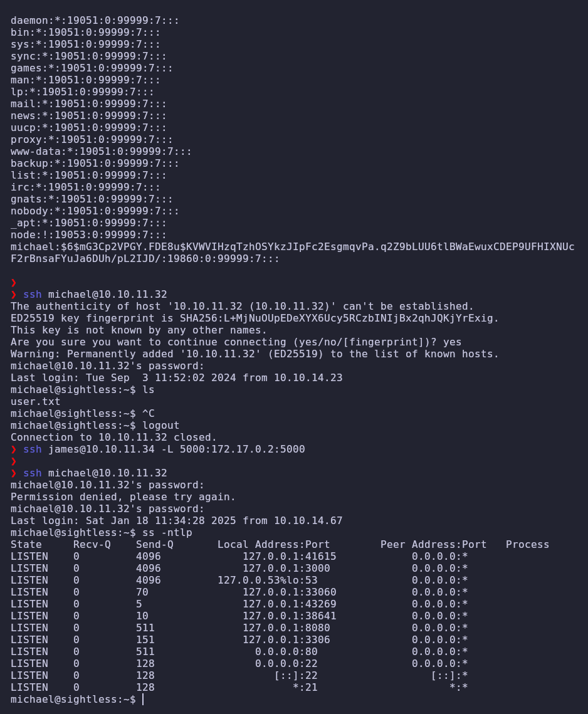Click the 127.0.0.1:3000 listening address
588x714 pixels.
click(286, 569)
